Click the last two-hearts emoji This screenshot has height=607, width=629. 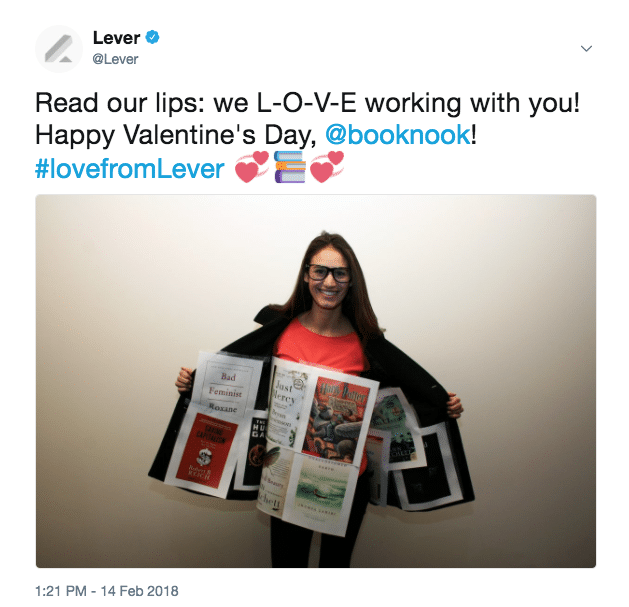tap(327, 167)
